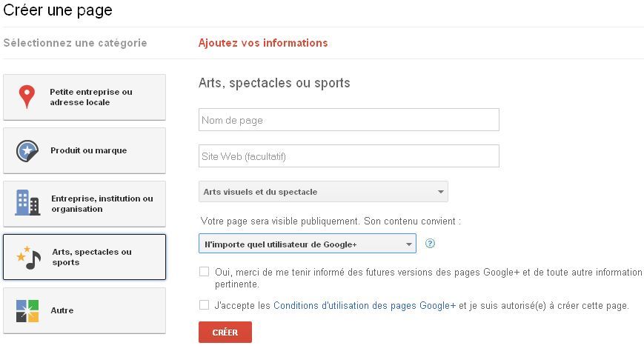
Task: Click the red map pin icon
Action: pos(27,97)
